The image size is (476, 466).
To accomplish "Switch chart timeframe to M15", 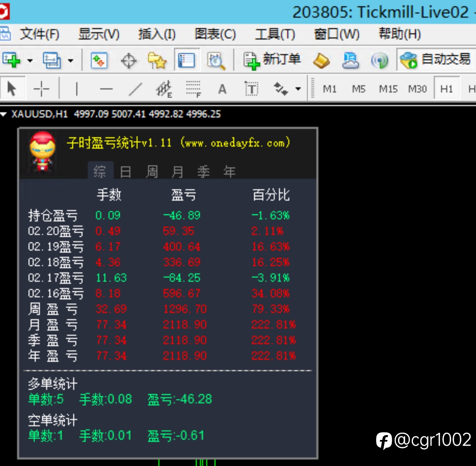I will click(388, 89).
